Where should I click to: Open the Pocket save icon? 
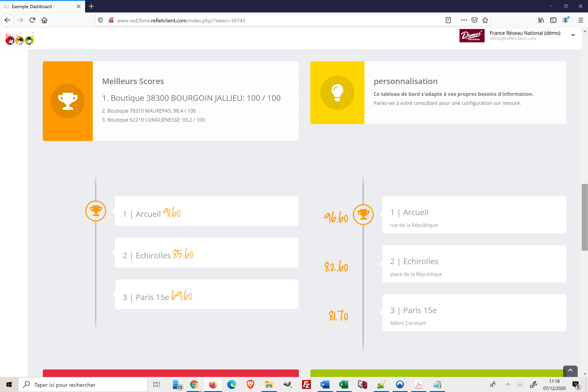pos(474,20)
